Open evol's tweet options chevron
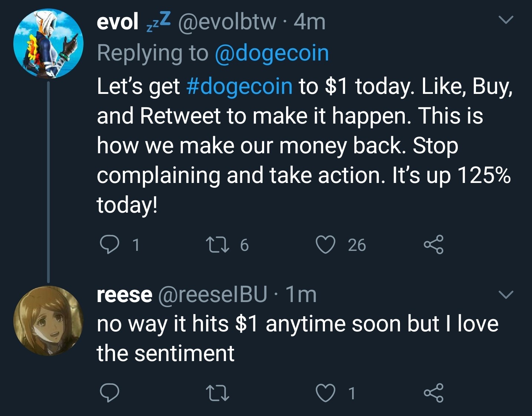 (x=506, y=20)
